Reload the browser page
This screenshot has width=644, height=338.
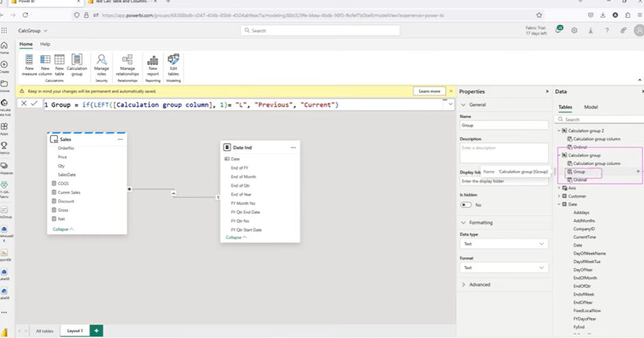(x=25, y=15)
